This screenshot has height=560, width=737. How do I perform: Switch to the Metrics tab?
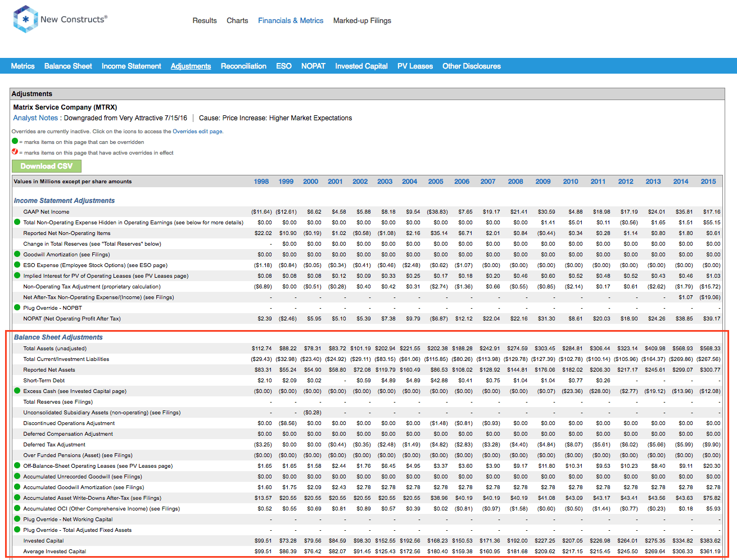(22, 66)
